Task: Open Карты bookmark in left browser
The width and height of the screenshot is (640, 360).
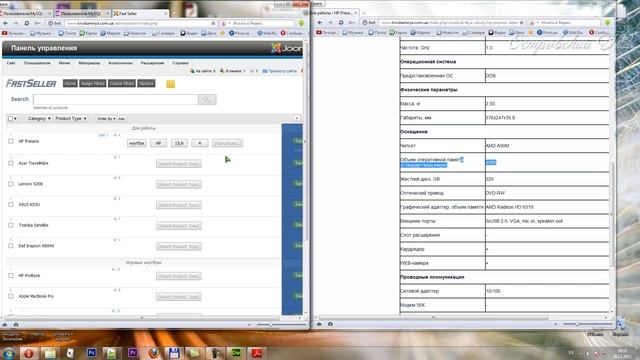Action: (88, 33)
